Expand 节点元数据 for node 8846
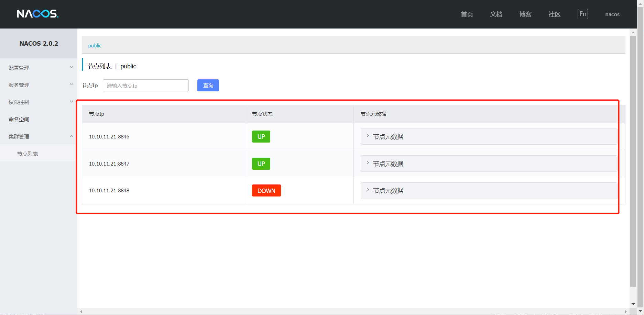The height and width of the screenshot is (315, 644). [489, 137]
